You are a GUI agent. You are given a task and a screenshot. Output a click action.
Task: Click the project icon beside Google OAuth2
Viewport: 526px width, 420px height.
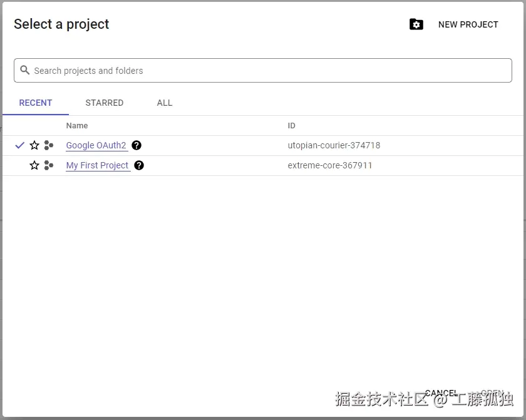coord(49,145)
